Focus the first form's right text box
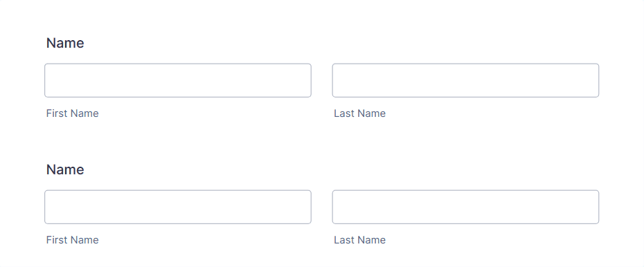644x267 pixels. [465, 80]
